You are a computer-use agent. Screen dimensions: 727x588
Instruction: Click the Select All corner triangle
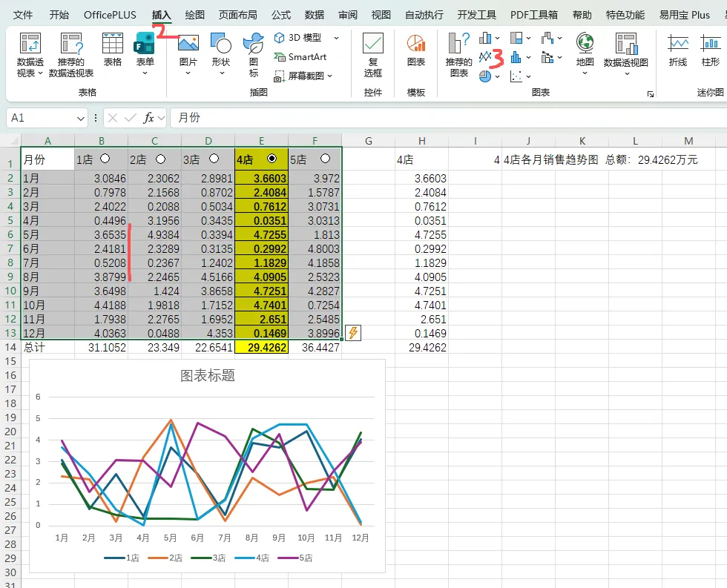pyautogui.click(x=14, y=141)
